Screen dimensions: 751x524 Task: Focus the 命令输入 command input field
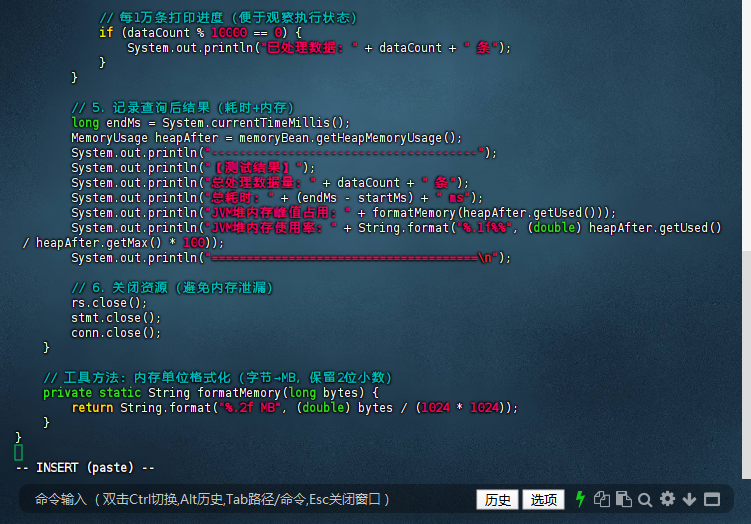pyautogui.click(x=250, y=499)
